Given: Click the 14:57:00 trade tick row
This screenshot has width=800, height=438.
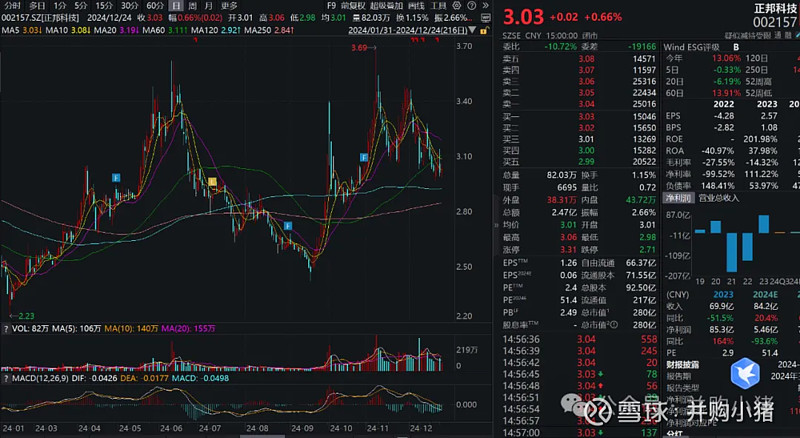Looking at the screenshot, I should click(x=580, y=433).
